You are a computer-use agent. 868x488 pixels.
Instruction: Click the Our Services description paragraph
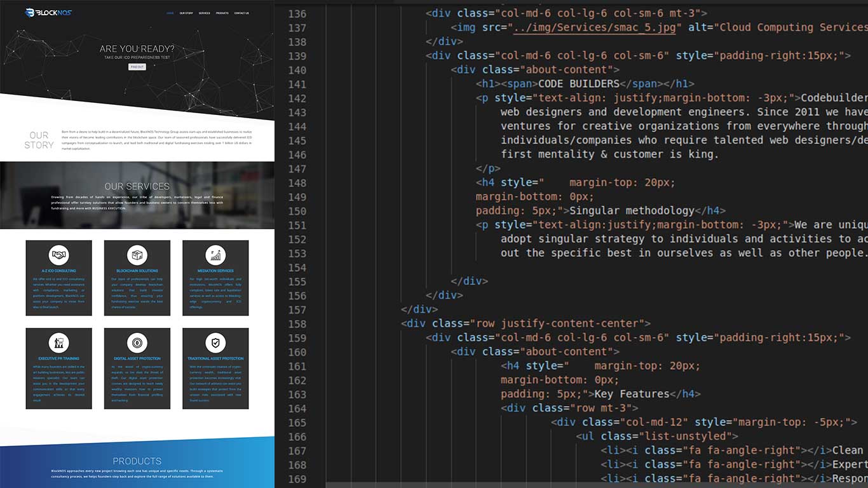tap(137, 202)
